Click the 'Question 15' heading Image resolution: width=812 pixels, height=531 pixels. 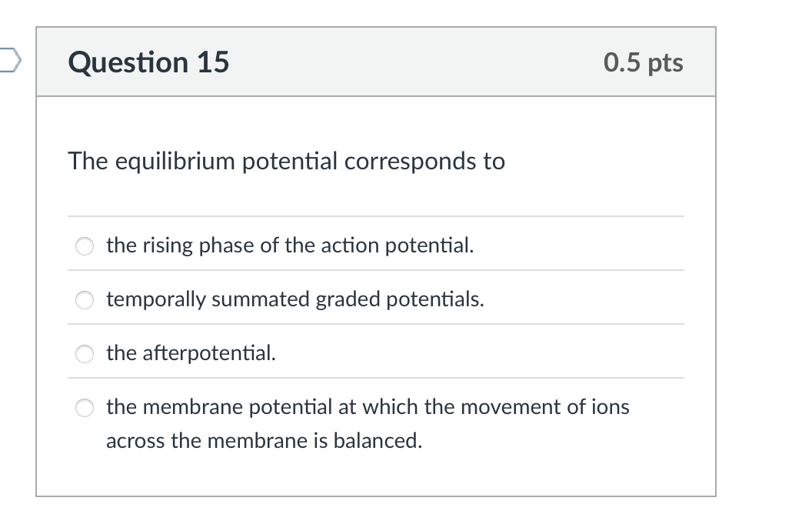coord(148,63)
